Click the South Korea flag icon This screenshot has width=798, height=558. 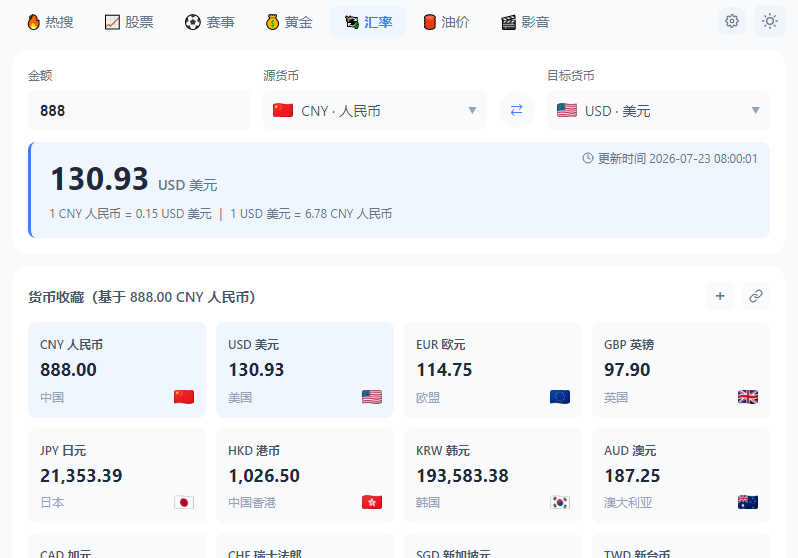pos(560,503)
